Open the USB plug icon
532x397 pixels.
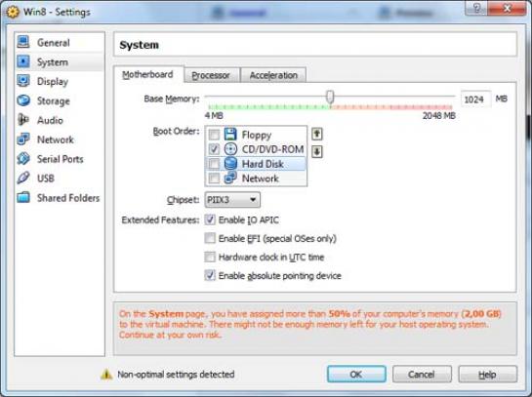pyautogui.click(x=23, y=178)
